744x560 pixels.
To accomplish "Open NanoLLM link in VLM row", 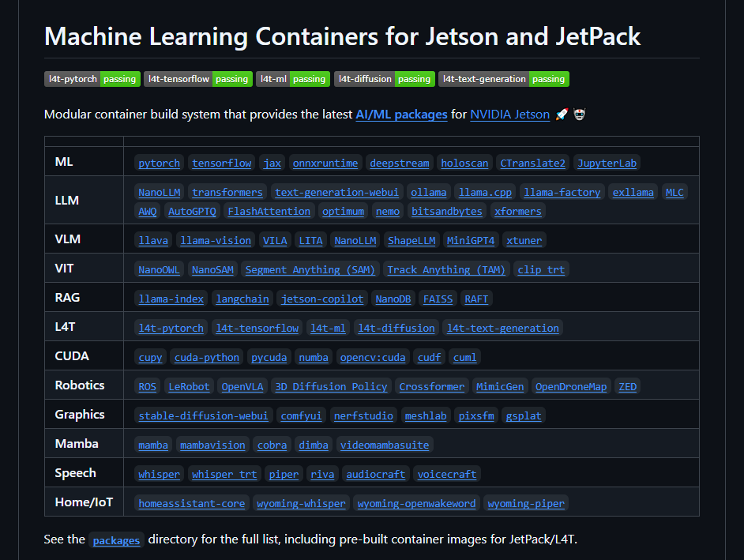I will click(x=355, y=241).
